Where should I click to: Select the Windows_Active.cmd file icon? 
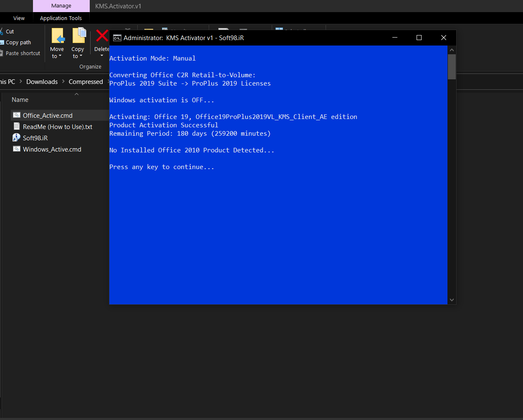pos(17,149)
